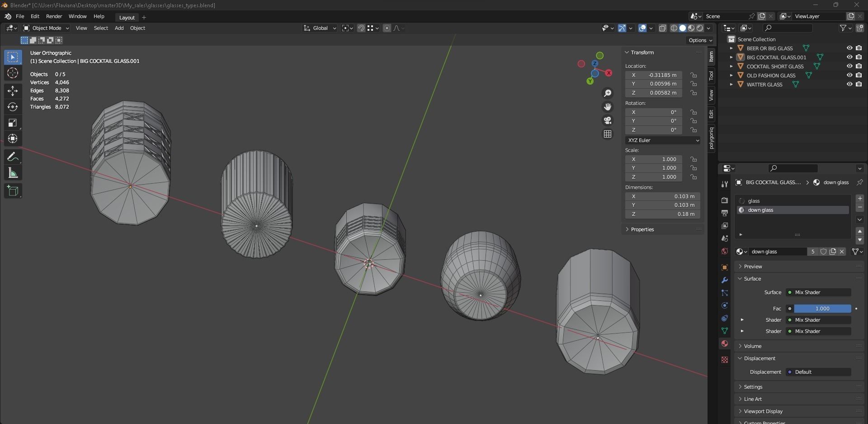Open the XYZ Euler rotation mode dropdown
Image resolution: width=868 pixels, height=424 pixels.
point(663,140)
